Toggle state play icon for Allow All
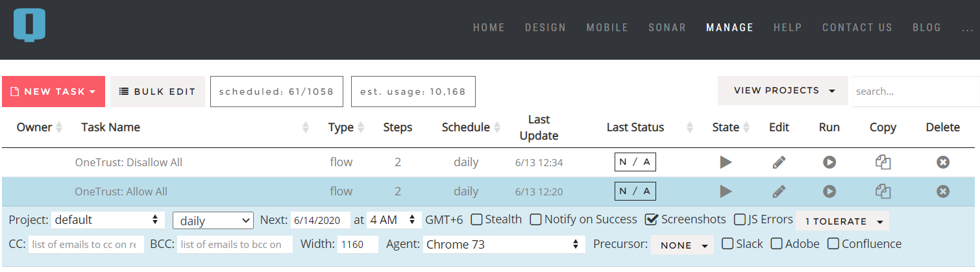The height and width of the screenshot is (272, 980). click(726, 192)
